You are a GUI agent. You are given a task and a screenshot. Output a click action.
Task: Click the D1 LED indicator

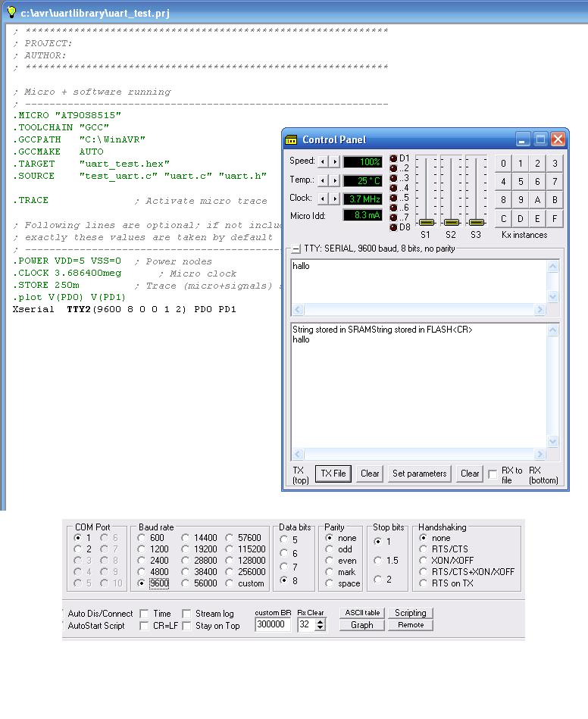pyautogui.click(x=393, y=158)
